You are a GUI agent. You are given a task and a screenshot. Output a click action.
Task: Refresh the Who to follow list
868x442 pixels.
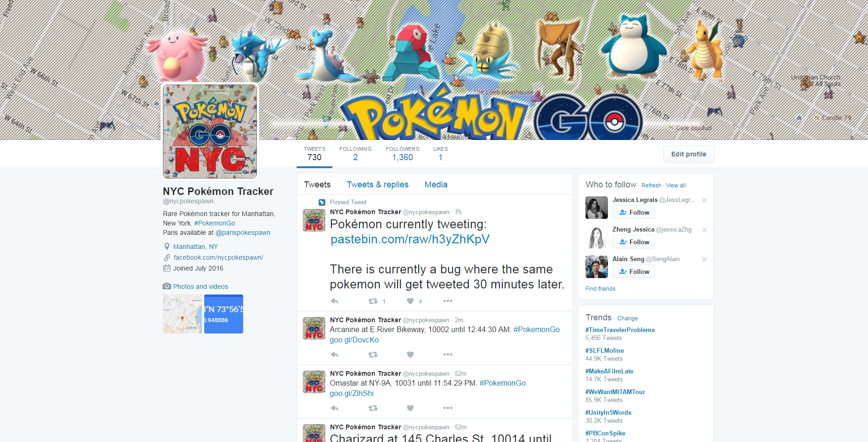click(651, 186)
